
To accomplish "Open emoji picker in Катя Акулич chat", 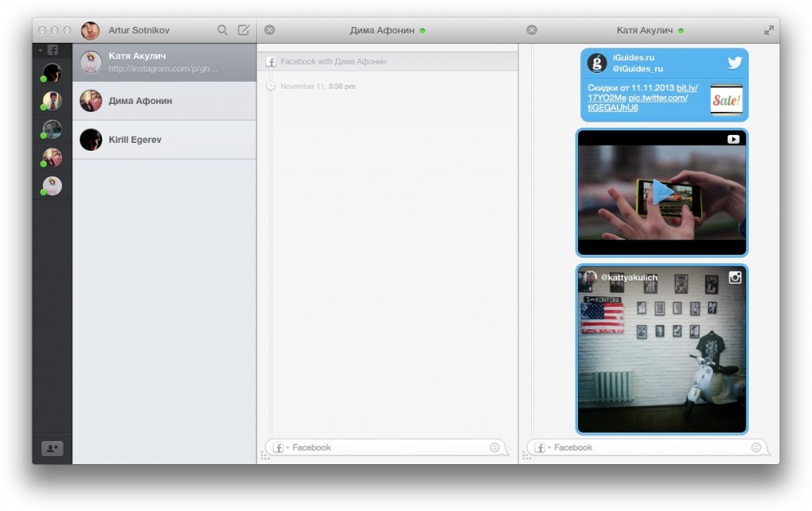I will [x=756, y=448].
